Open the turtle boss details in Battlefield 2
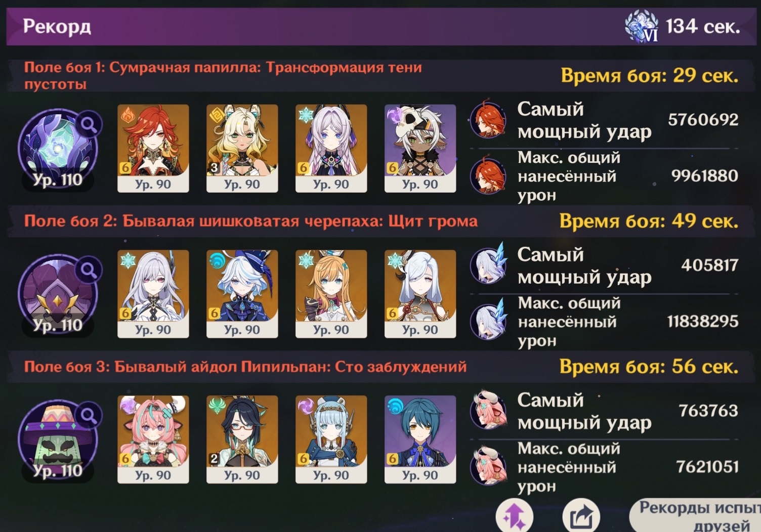The image size is (761, 532). tap(58, 295)
